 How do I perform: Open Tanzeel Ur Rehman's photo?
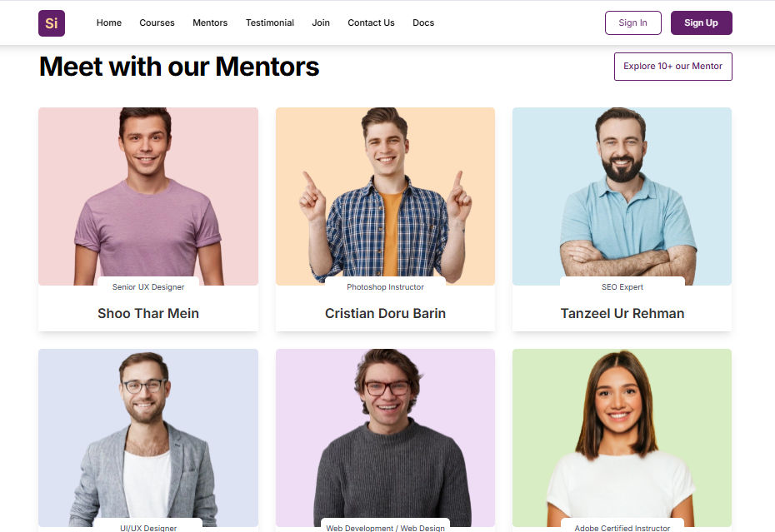pos(622,196)
